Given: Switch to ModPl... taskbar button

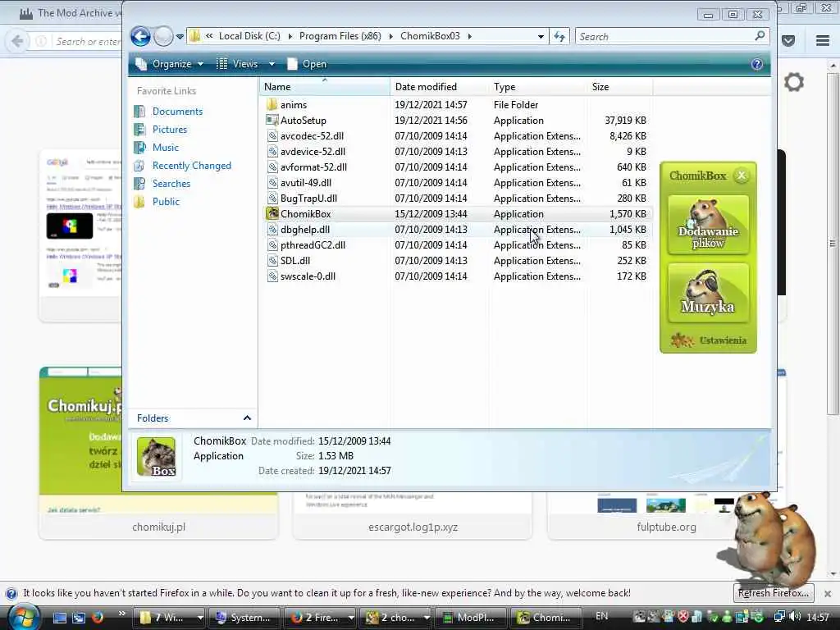Looking at the screenshot, I should coord(468,618).
